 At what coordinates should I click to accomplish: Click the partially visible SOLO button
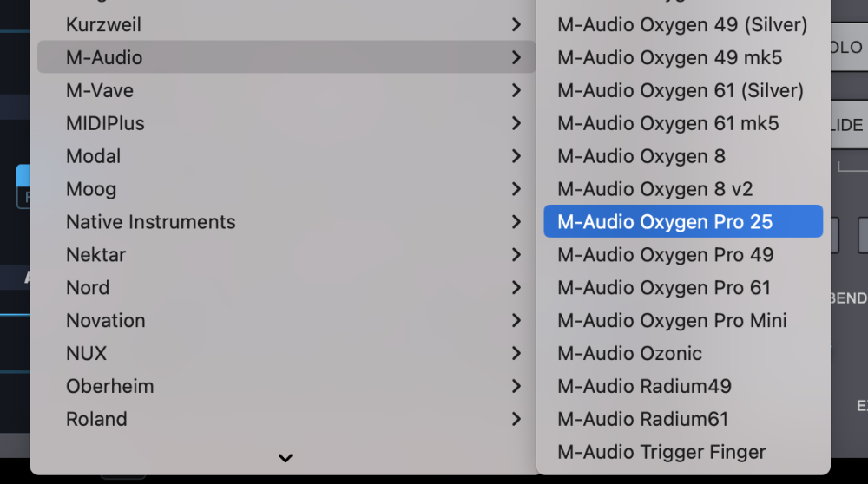tap(848, 49)
